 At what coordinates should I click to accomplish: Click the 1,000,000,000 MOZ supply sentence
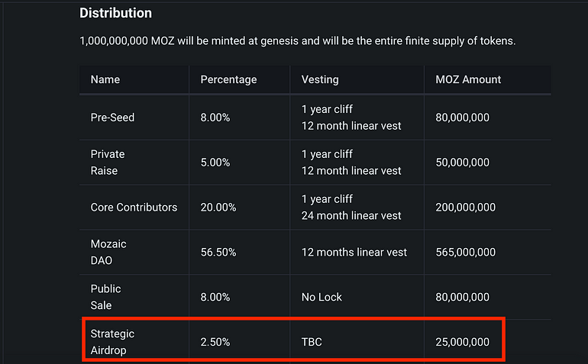click(x=297, y=40)
